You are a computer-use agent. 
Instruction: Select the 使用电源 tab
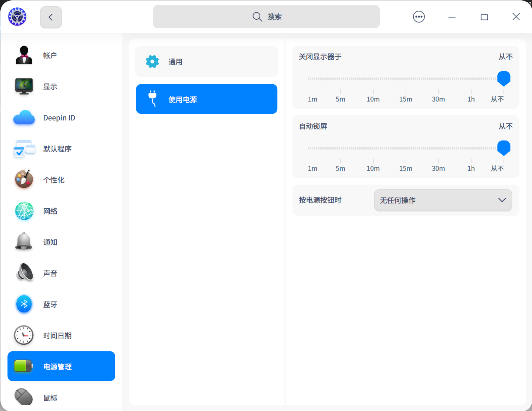pyautogui.click(x=207, y=99)
